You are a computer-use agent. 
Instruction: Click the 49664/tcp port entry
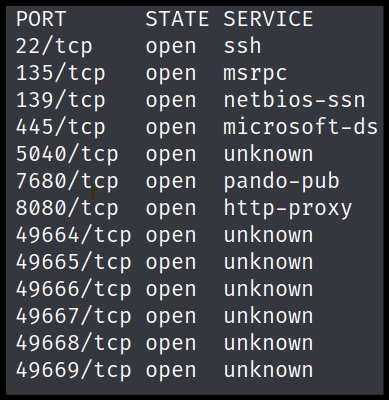point(73,235)
